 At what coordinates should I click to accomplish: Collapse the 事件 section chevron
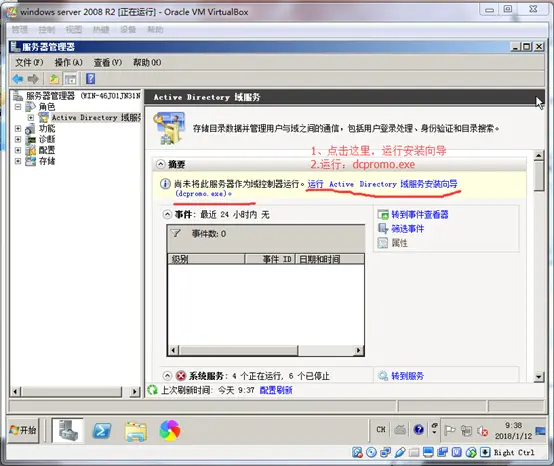coord(167,214)
